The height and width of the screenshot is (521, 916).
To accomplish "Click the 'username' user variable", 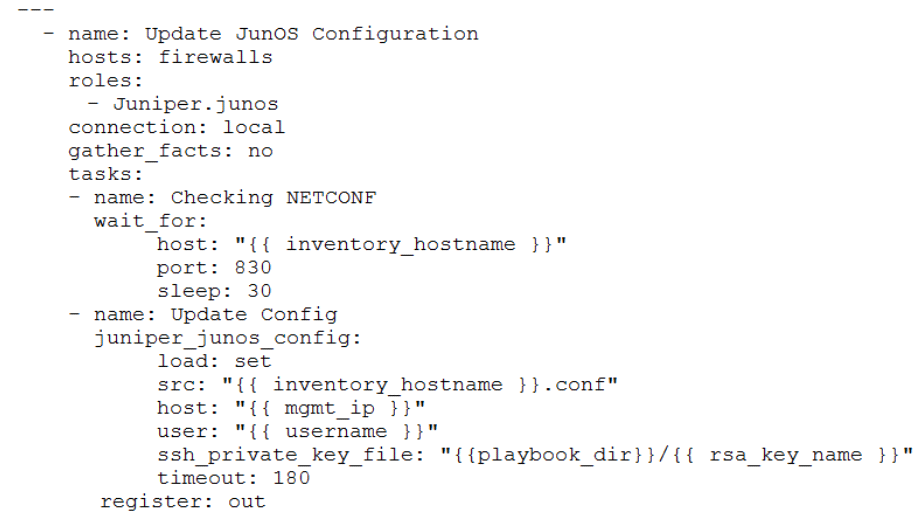I will [336, 431].
